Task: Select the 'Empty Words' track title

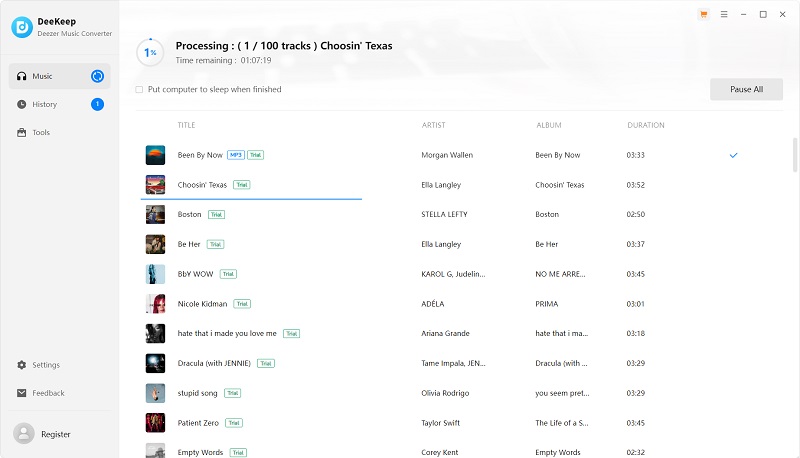Action: point(200,452)
